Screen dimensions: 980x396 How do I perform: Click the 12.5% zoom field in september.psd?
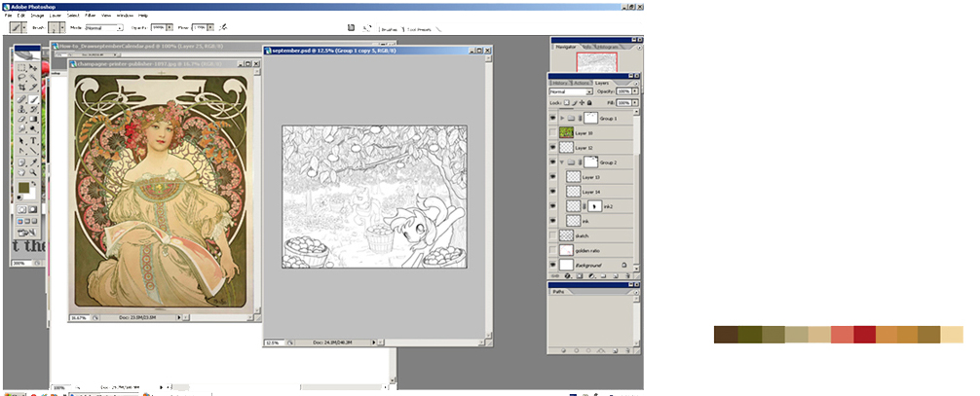[273, 342]
